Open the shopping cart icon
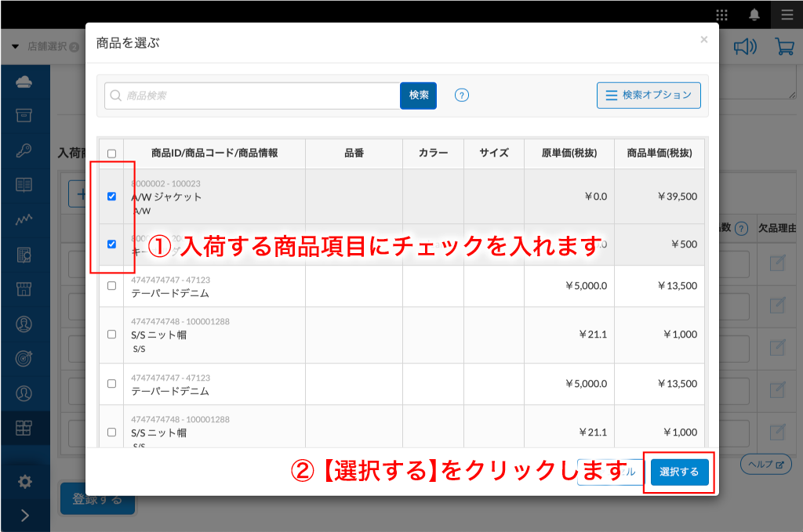The width and height of the screenshot is (803, 532). click(784, 47)
